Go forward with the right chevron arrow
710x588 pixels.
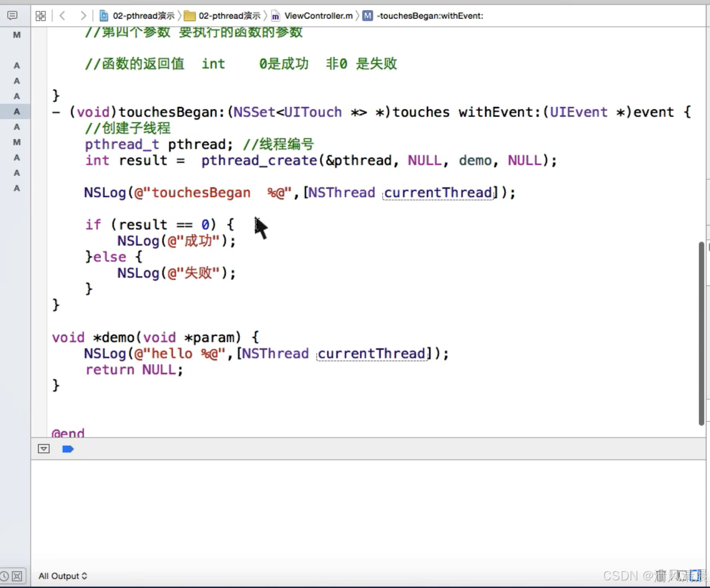point(83,16)
